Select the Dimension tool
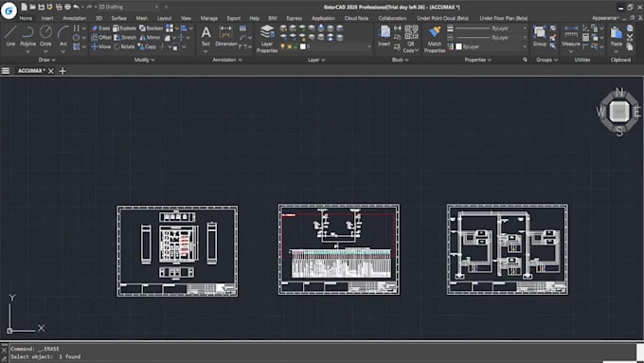Viewport: 644px width, 363px height. (x=226, y=35)
